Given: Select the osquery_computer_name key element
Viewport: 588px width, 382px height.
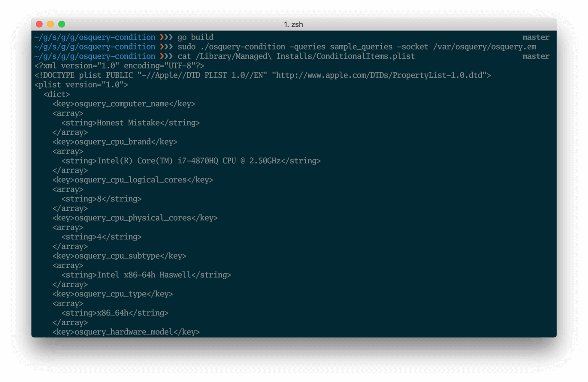Looking at the screenshot, I should point(123,103).
